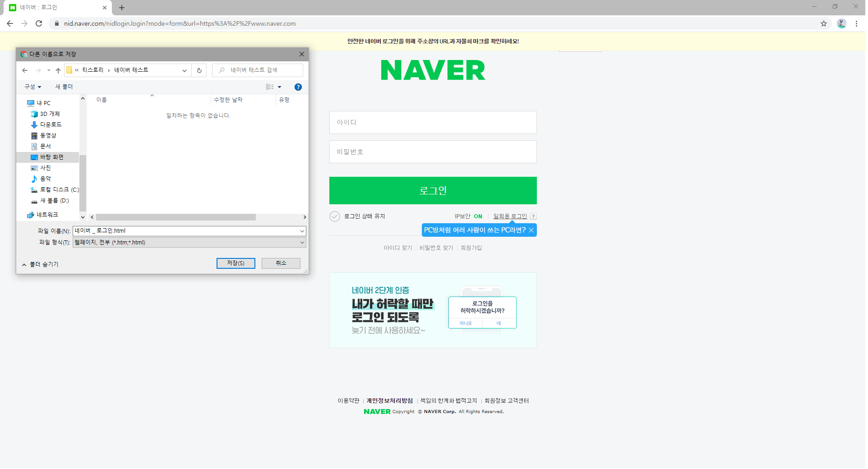Go up one folder in the save dialog

coord(58,70)
